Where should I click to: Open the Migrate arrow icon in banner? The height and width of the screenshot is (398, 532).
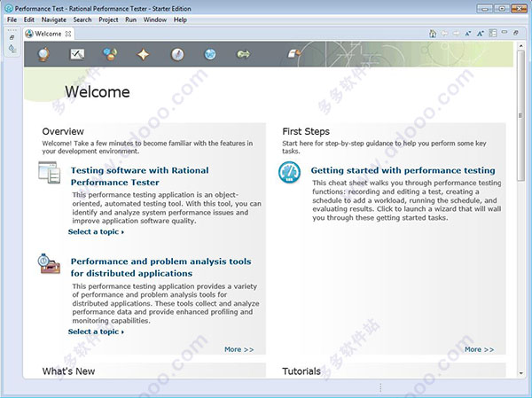pyautogui.click(x=243, y=54)
